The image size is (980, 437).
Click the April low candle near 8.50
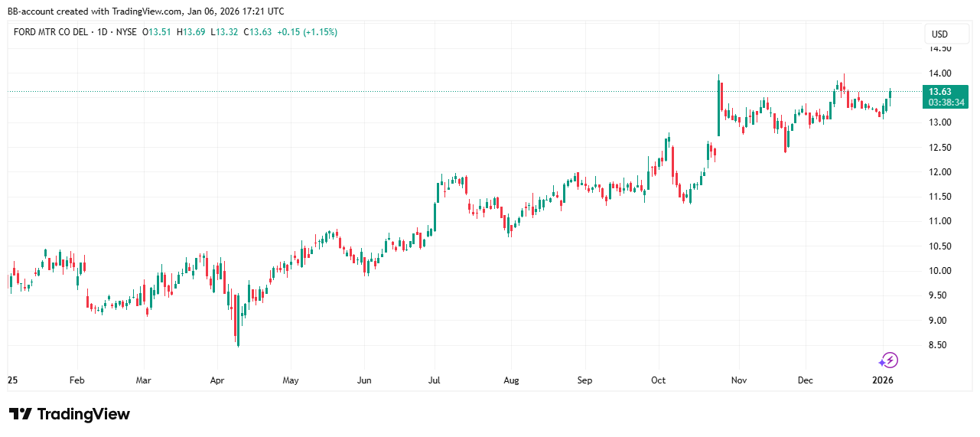pos(238,335)
